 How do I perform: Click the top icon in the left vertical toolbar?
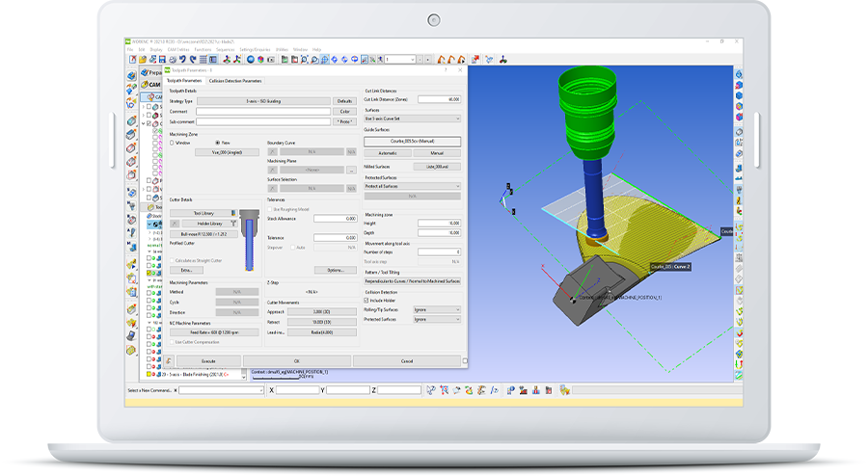(x=131, y=76)
